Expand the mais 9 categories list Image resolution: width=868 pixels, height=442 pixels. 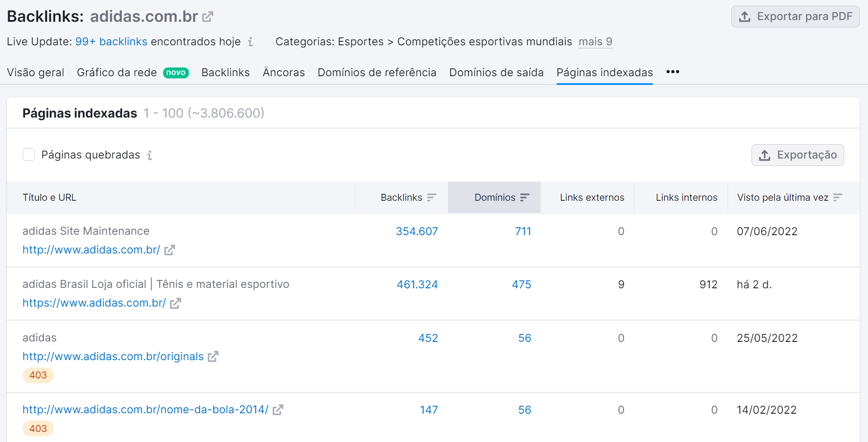[x=595, y=41]
